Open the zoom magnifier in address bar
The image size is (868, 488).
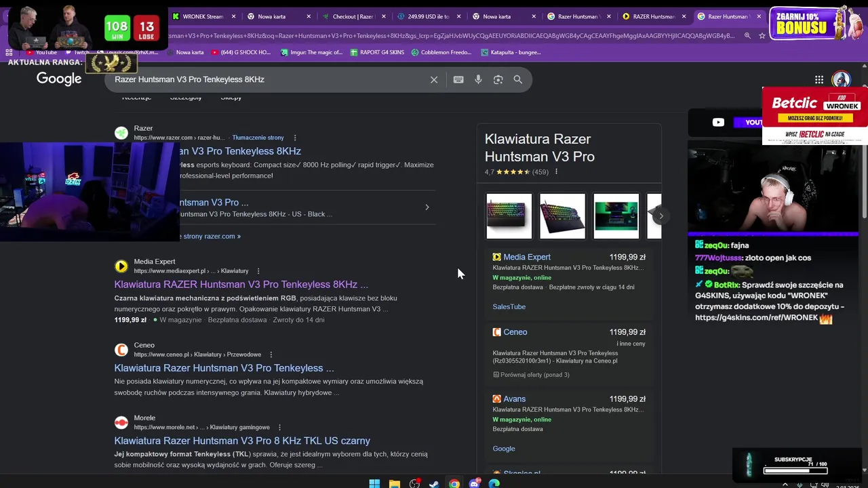(747, 35)
